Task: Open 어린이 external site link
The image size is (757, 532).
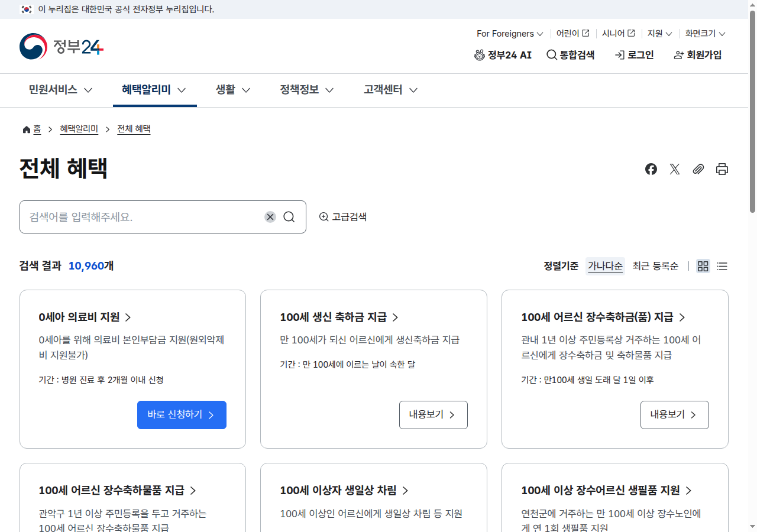Action: (572, 34)
